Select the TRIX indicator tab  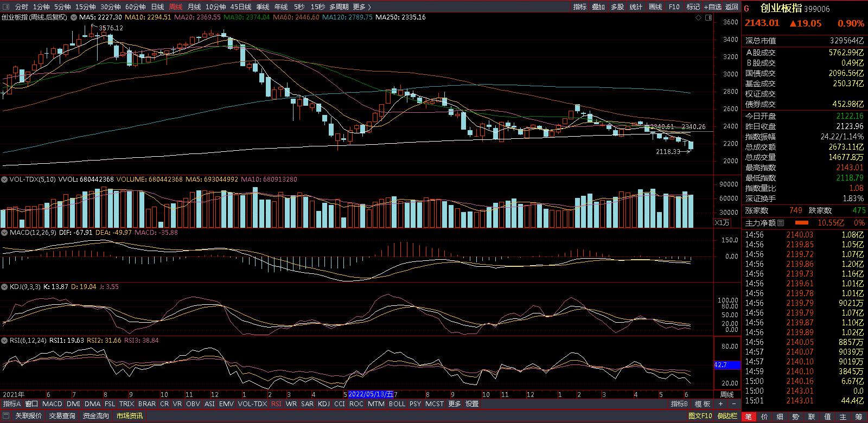click(126, 404)
